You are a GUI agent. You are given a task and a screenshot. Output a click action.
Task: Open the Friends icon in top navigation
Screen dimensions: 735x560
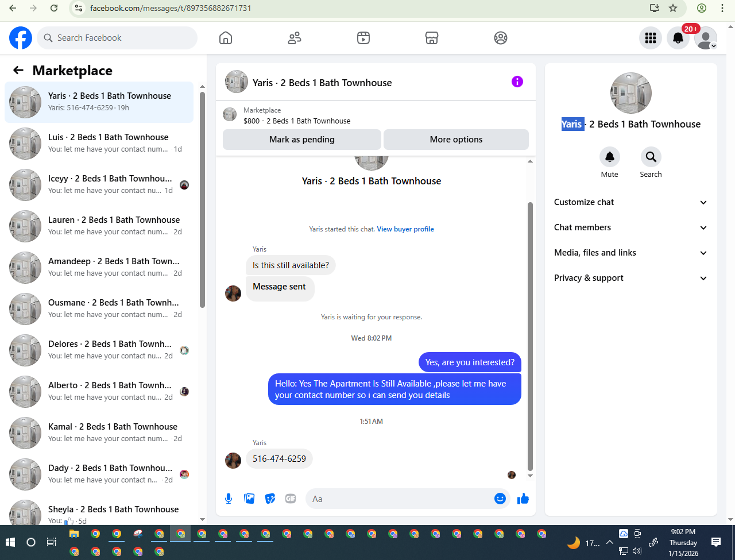(295, 38)
